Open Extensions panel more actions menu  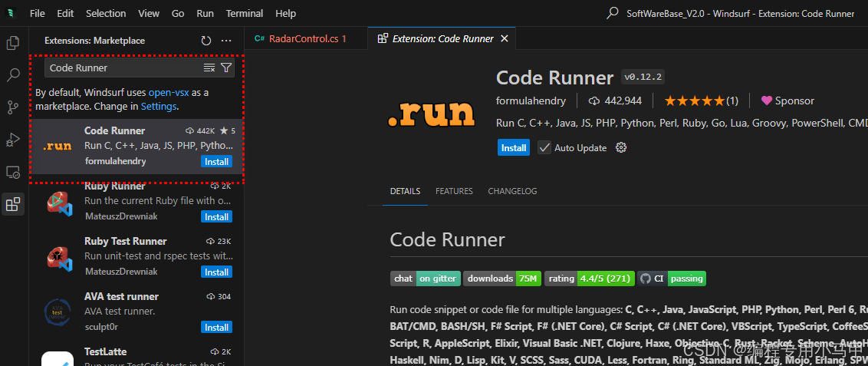[x=226, y=41]
